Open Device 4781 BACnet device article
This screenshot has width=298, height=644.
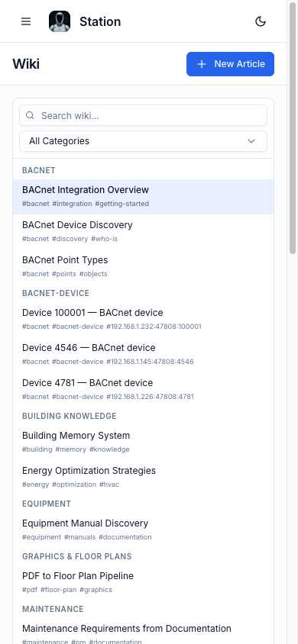point(143,389)
